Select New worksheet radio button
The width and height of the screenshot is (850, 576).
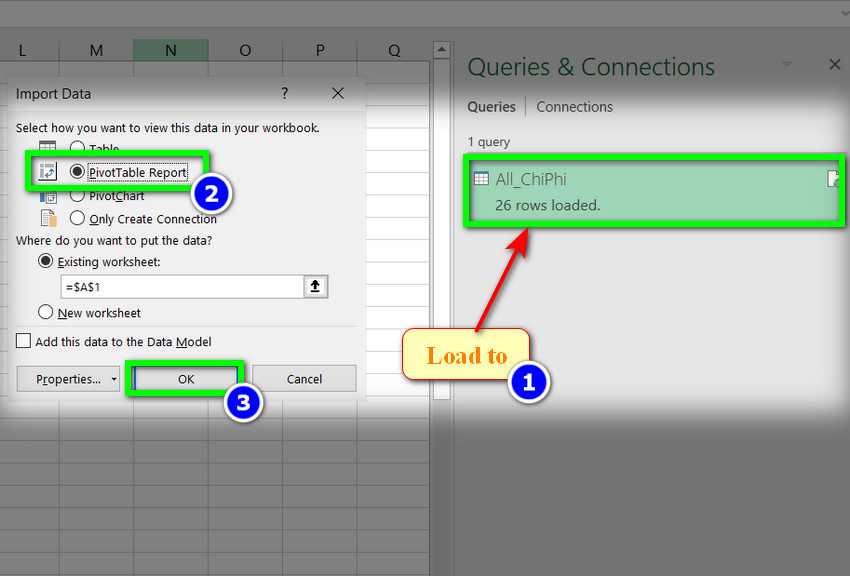[x=46, y=312]
